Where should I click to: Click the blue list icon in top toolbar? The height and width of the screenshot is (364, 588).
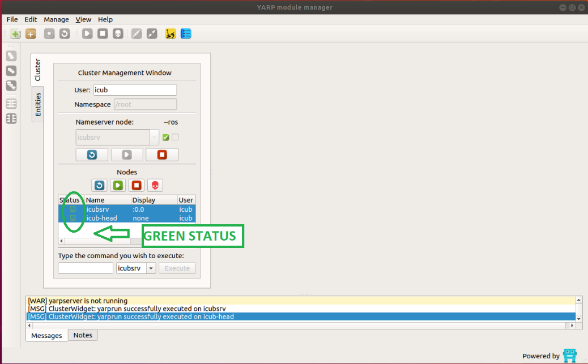(x=186, y=34)
